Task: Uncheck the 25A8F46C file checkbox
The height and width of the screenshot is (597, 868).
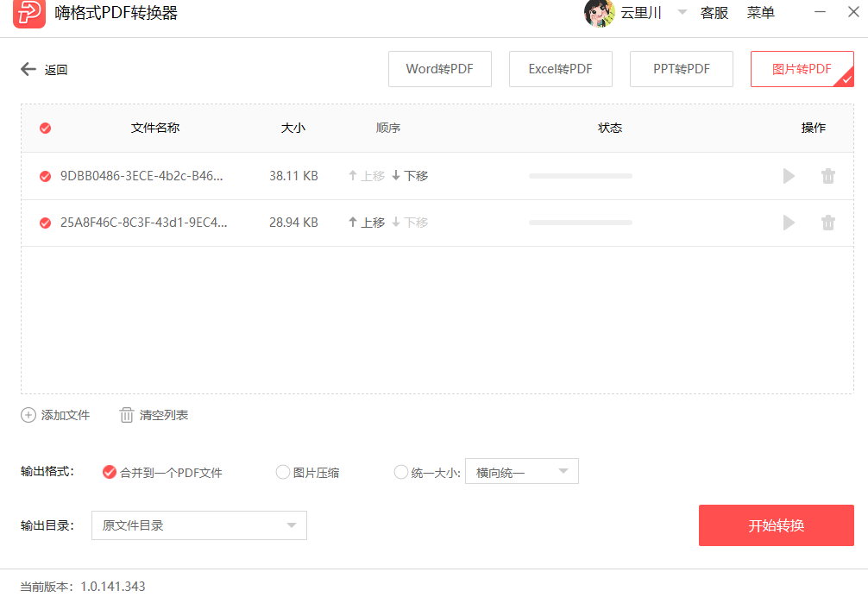Action: click(46, 223)
